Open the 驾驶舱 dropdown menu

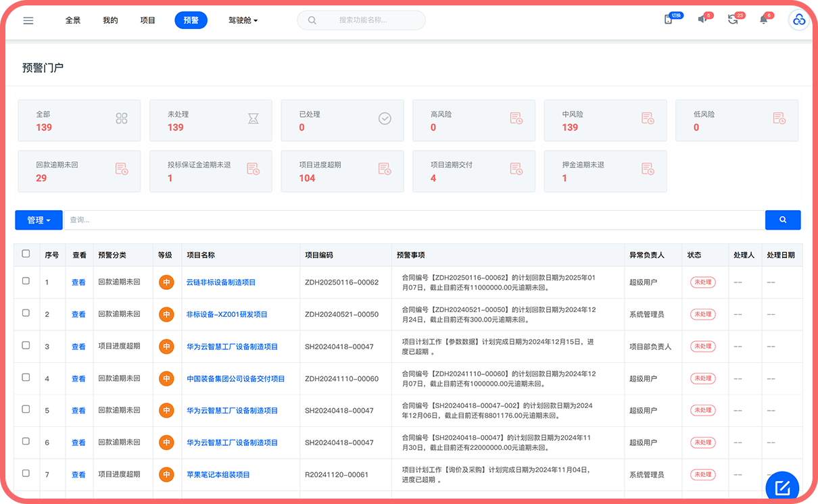coord(243,20)
